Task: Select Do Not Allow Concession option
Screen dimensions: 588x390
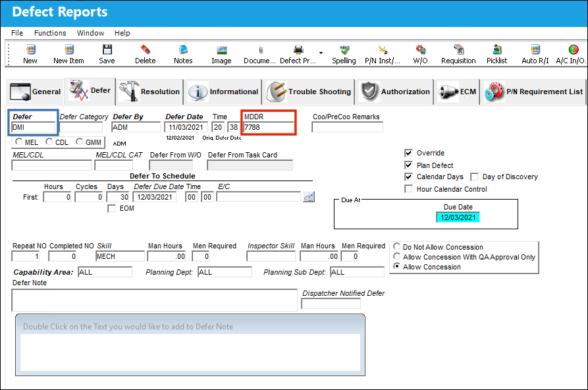Action: point(397,246)
